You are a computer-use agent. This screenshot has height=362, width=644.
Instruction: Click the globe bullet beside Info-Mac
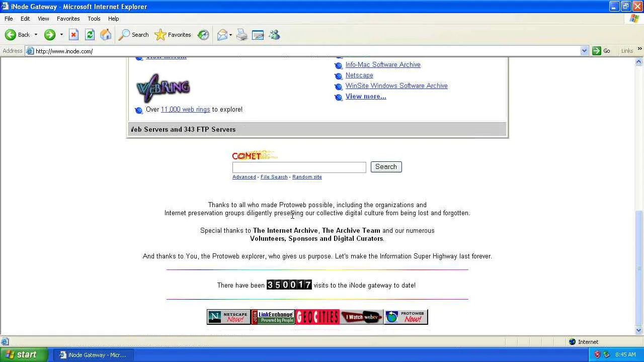click(x=339, y=65)
